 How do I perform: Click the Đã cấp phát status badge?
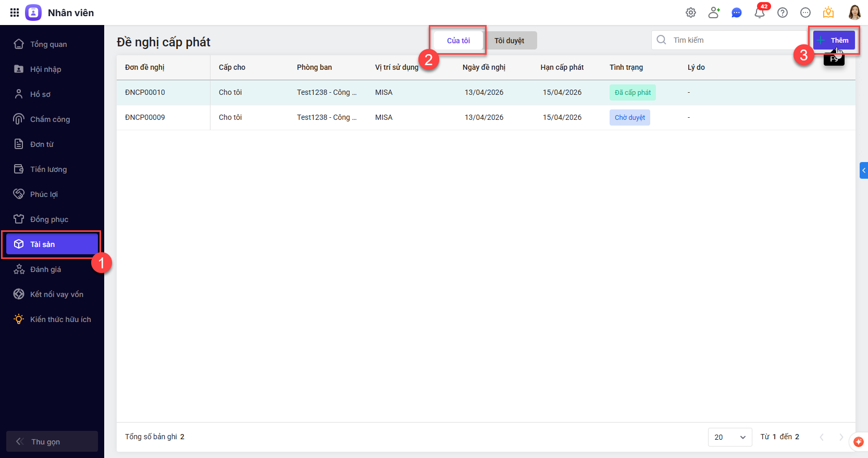point(633,92)
